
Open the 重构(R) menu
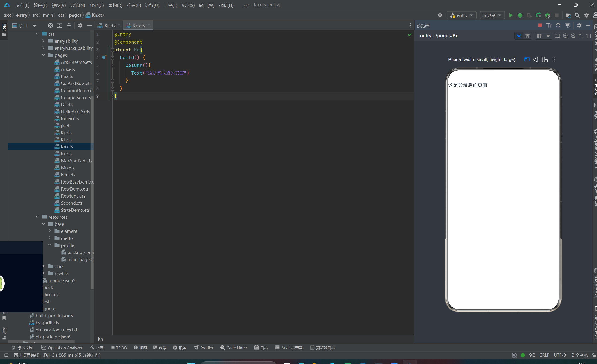click(x=115, y=5)
